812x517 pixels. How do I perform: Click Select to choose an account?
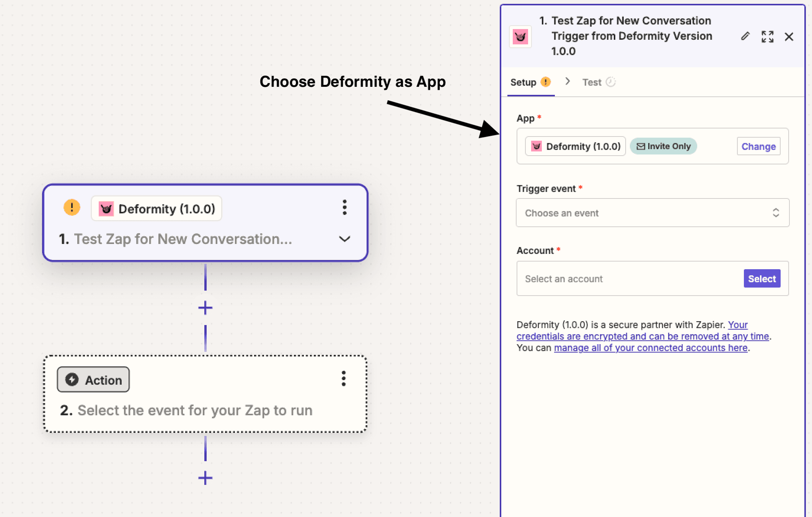point(762,278)
